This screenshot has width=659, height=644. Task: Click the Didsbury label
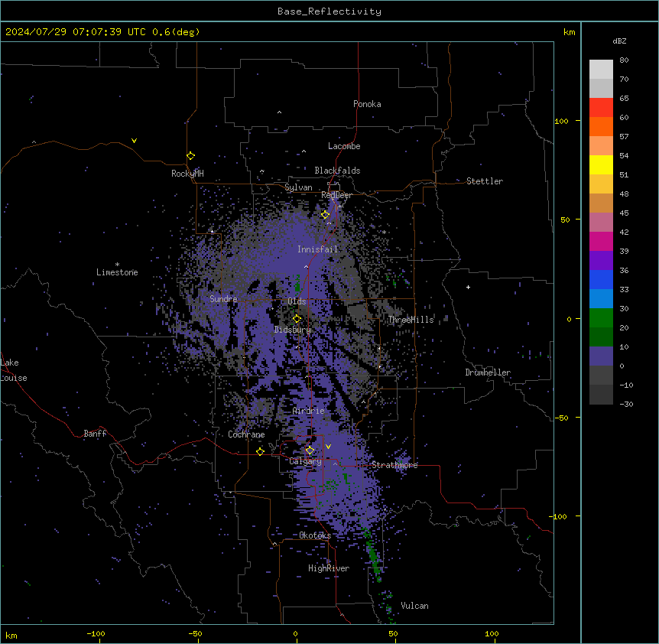point(293,330)
